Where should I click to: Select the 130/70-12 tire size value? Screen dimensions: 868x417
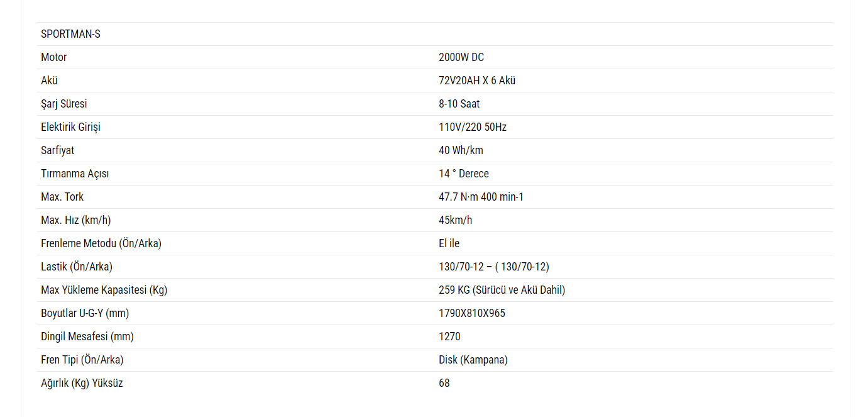(x=494, y=267)
